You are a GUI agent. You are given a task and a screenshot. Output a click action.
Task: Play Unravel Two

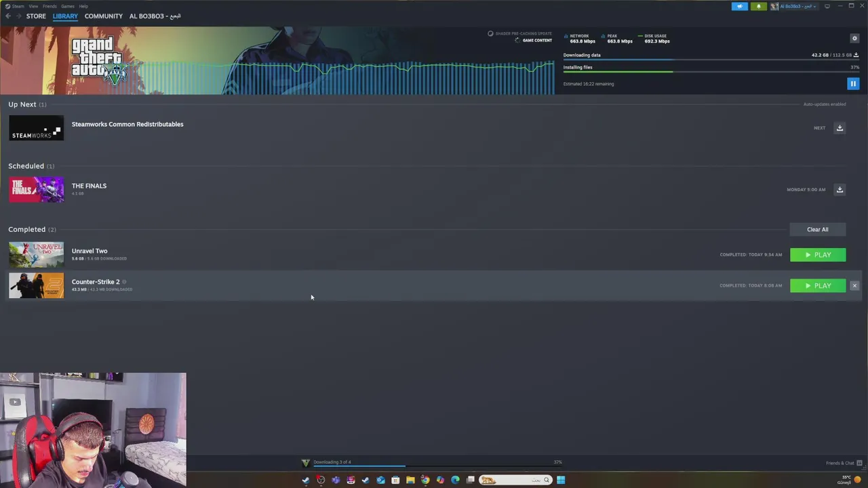(x=818, y=255)
